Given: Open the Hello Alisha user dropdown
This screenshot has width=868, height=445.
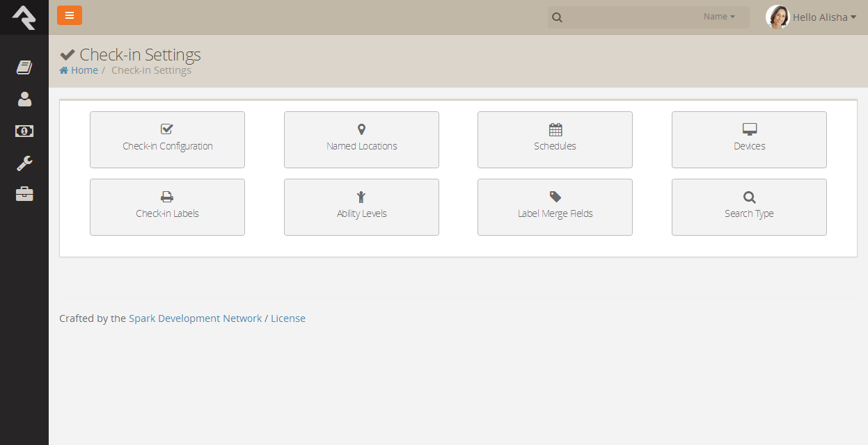Looking at the screenshot, I should point(825,17).
